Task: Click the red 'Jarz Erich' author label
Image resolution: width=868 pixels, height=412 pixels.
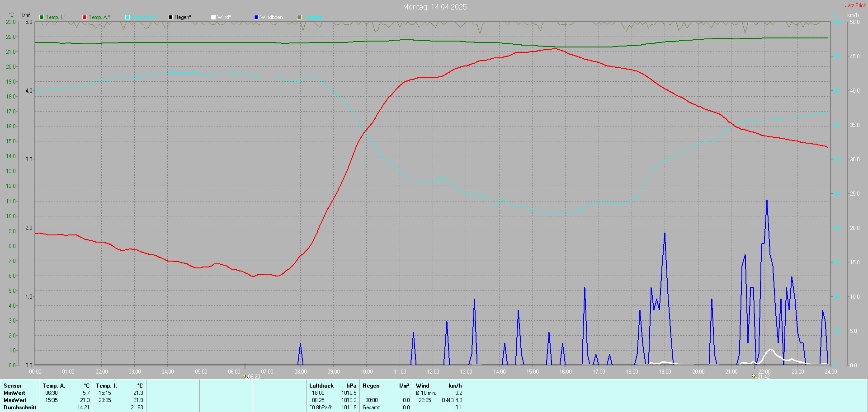Action: [x=856, y=5]
